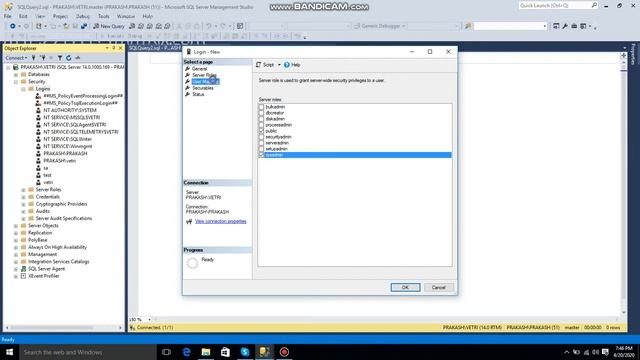Image resolution: width=640 pixels, height=360 pixels.
Task: Select the General page
Action: pos(200,69)
